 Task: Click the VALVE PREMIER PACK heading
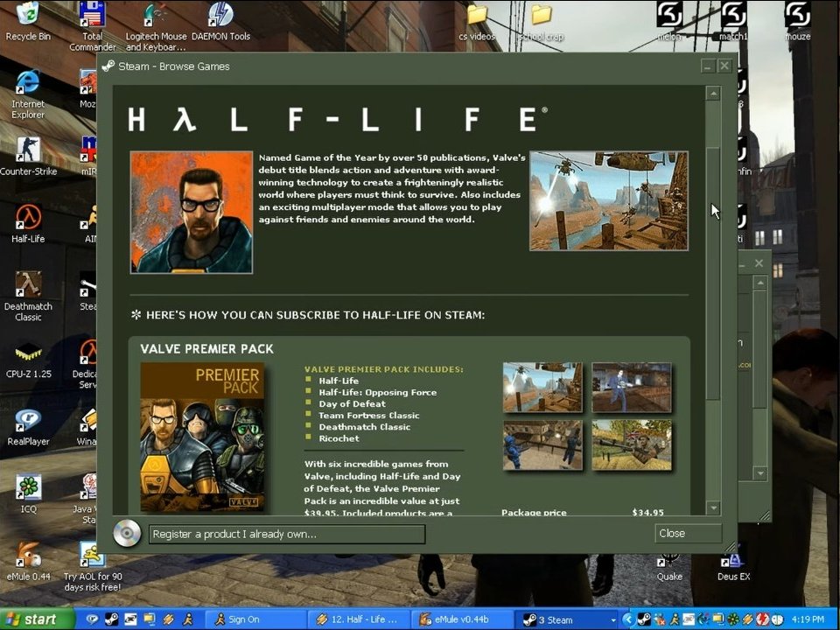[x=206, y=349]
